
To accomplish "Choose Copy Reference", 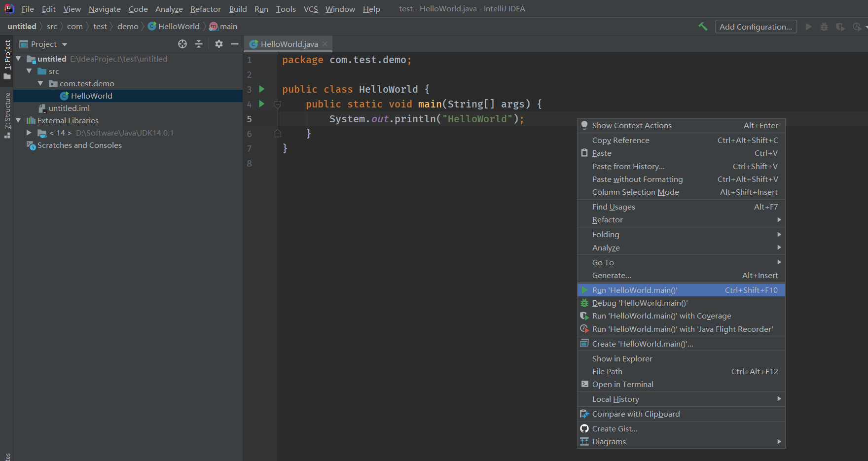I will [681, 141].
